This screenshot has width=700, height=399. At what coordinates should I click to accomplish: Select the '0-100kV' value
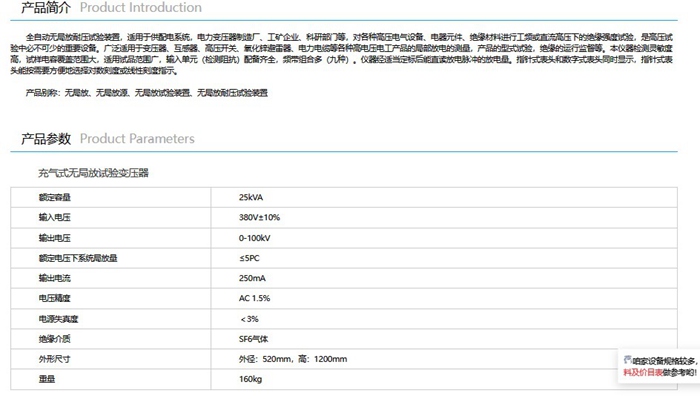(254, 238)
